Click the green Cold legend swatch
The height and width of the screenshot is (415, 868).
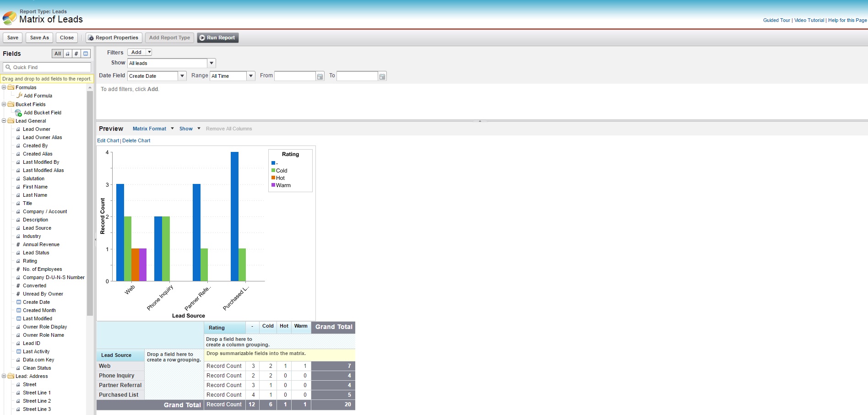[273, 170]
